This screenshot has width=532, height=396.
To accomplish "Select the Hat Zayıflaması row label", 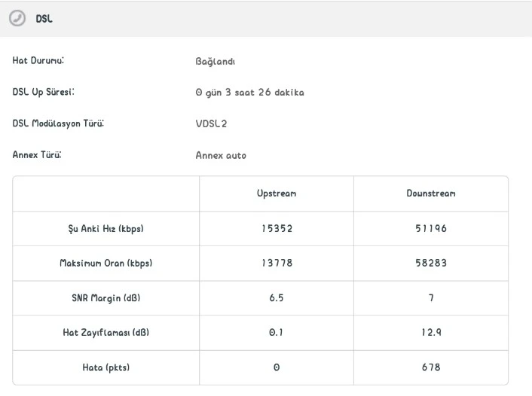I will click(x=105, y=333).
